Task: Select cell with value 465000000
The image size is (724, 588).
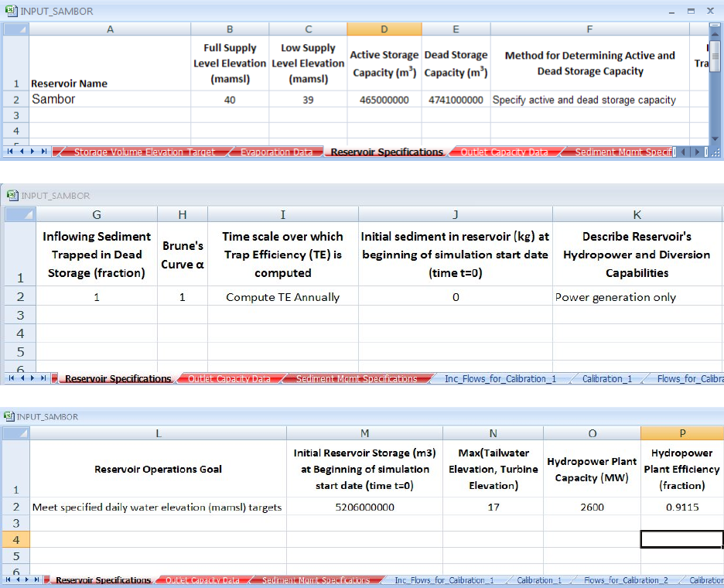Action: (384, 99)
